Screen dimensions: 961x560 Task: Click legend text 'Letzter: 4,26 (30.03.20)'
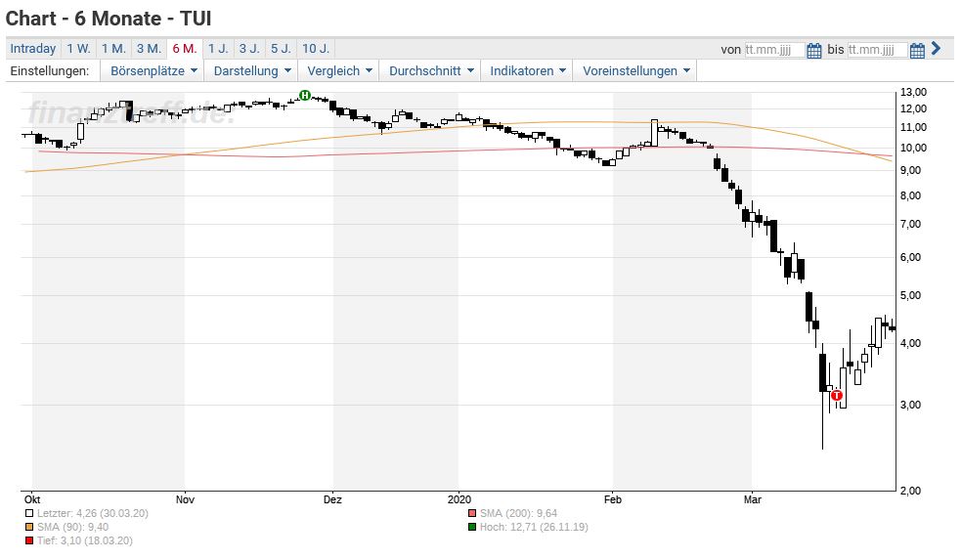click(93, 513)
